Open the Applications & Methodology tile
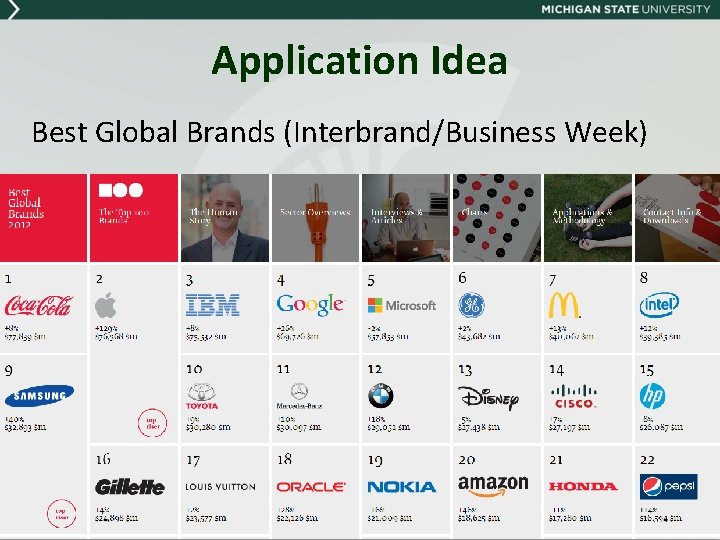Image resolution: width=720 pixels, height=540 pixels. pyautogui.click(x=588, y=218)
